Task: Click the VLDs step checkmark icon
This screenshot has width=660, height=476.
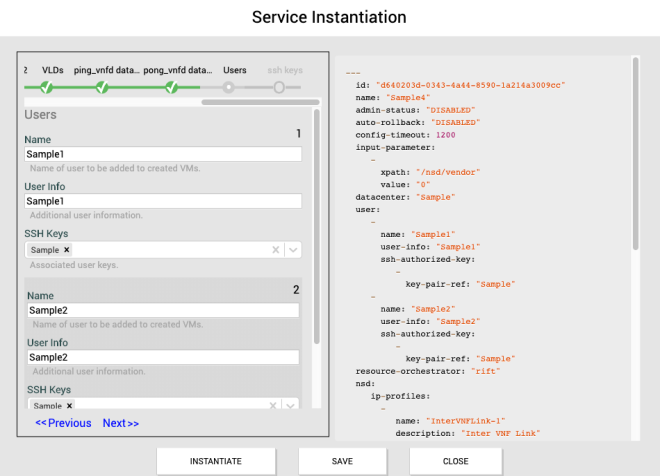Action: click(46, 88)
